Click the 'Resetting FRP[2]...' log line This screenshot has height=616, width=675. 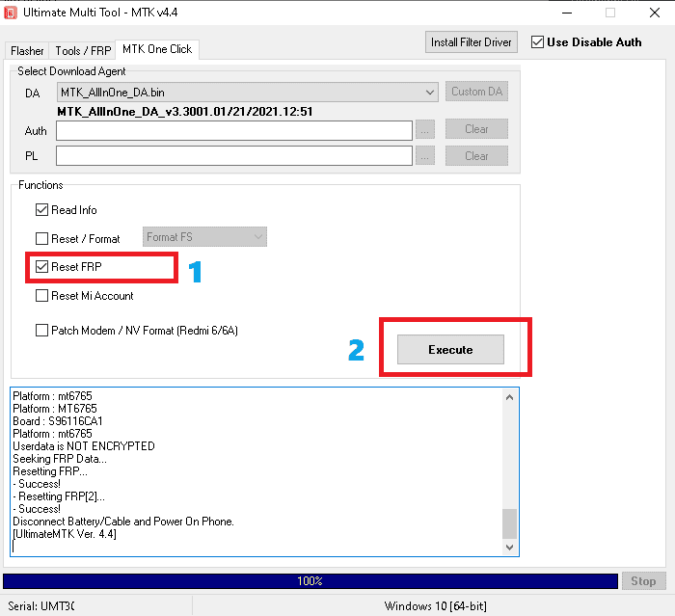[59, 496]
